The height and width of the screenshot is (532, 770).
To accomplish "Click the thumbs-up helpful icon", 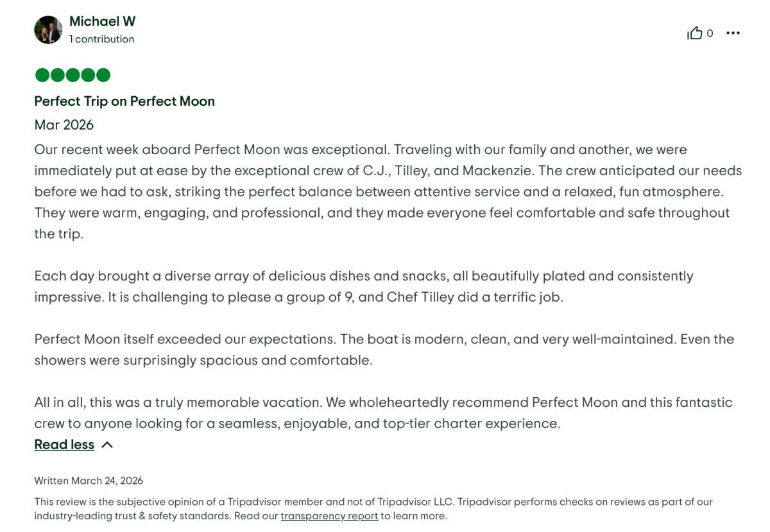I will coord(694,33).
